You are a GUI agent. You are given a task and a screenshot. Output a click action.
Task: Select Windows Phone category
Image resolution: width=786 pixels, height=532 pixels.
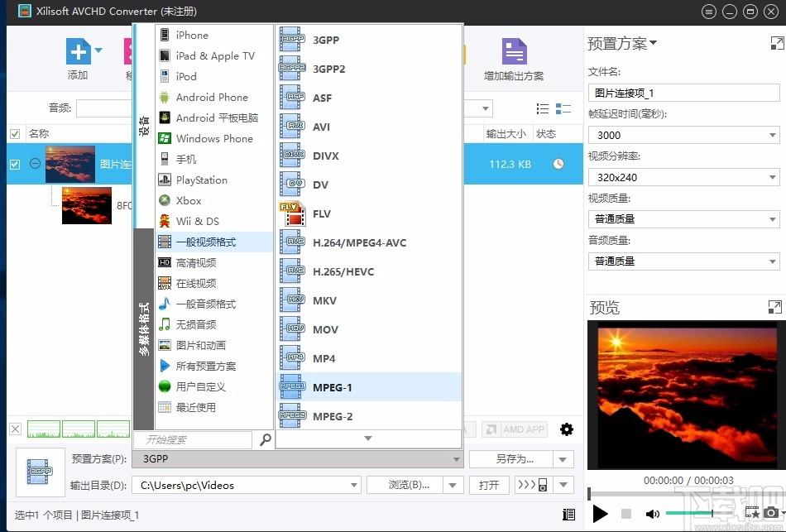pos(214,138)
